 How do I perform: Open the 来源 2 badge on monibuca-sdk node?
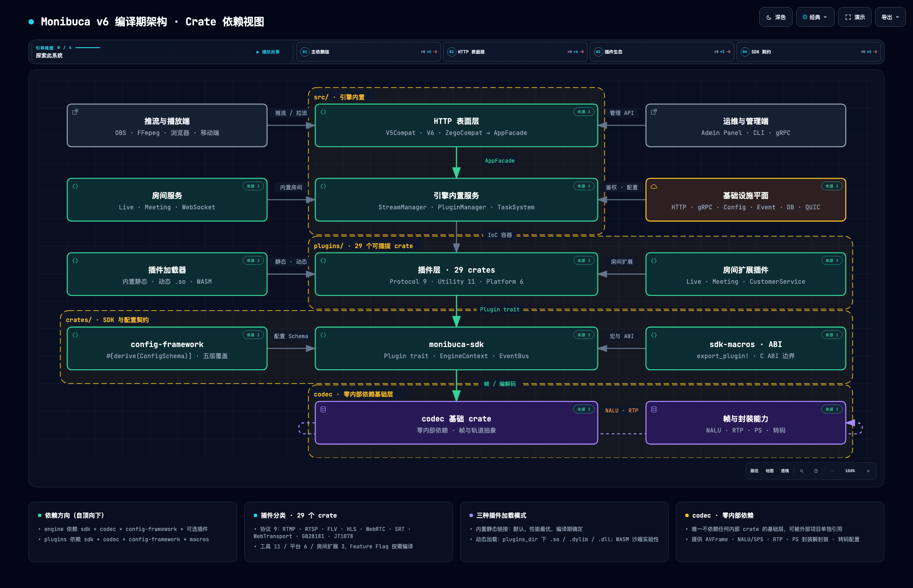coord(584,335)
